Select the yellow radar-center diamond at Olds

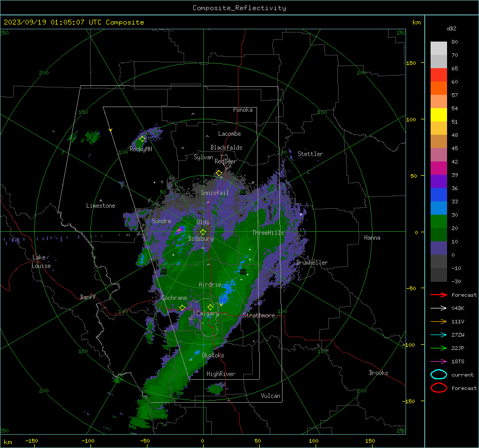pyautogui.click(x=203, y=232)
